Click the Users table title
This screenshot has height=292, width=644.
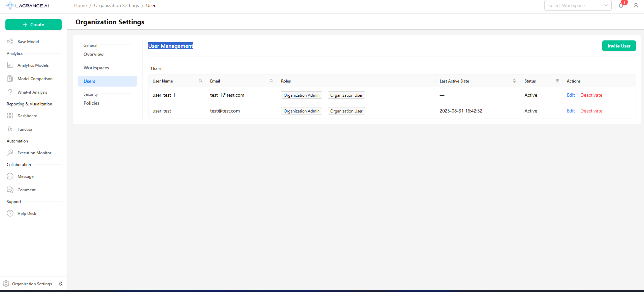coord(157,68)
